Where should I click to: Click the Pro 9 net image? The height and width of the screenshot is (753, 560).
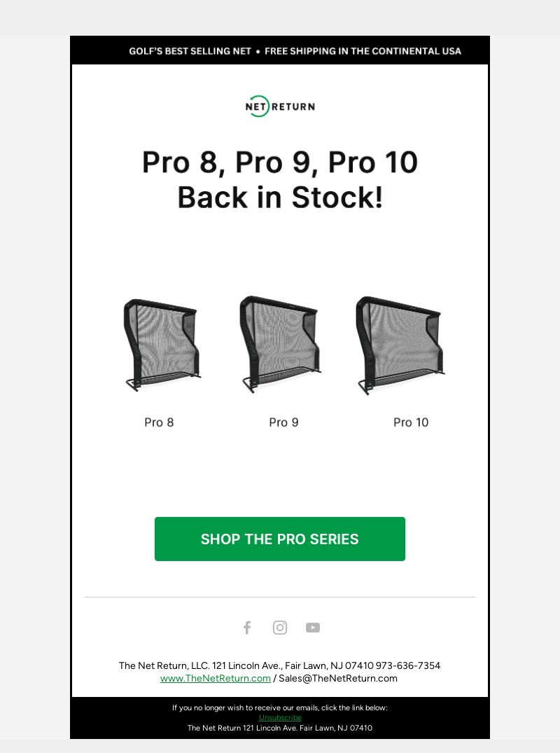tap(280, 345)
